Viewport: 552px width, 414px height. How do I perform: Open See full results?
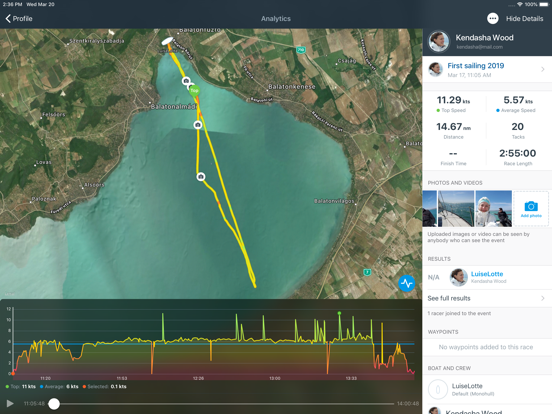[487, 298]
